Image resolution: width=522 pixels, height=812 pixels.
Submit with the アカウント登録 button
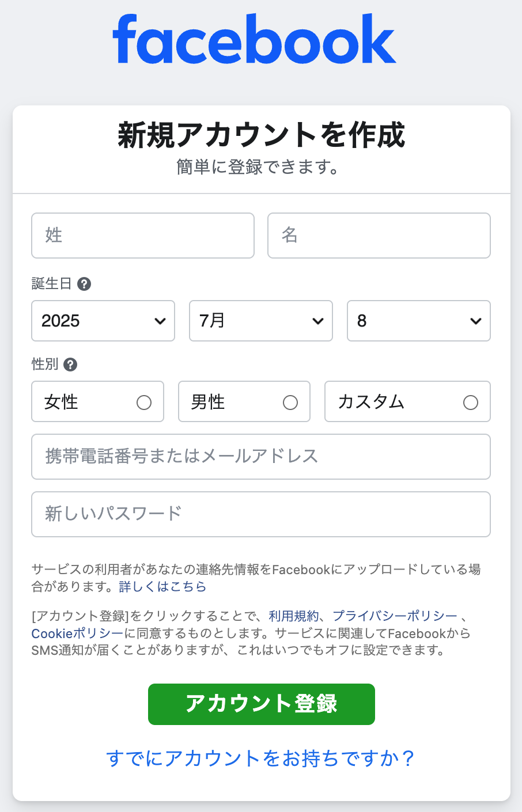(x=262, y=704)
